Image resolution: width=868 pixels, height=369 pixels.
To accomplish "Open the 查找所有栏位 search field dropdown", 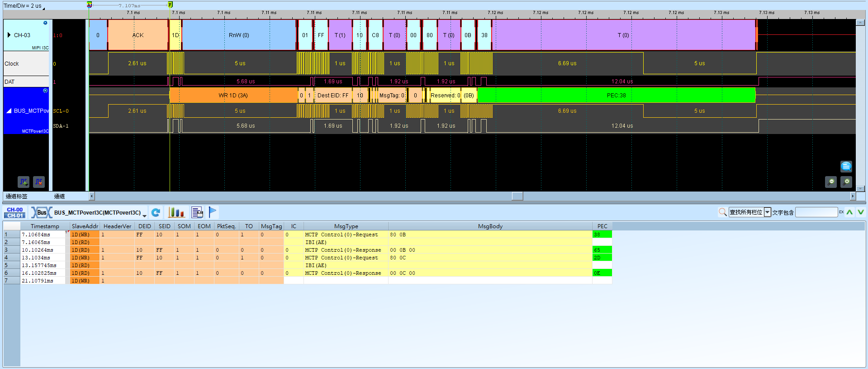I will (x=768, y=212).
